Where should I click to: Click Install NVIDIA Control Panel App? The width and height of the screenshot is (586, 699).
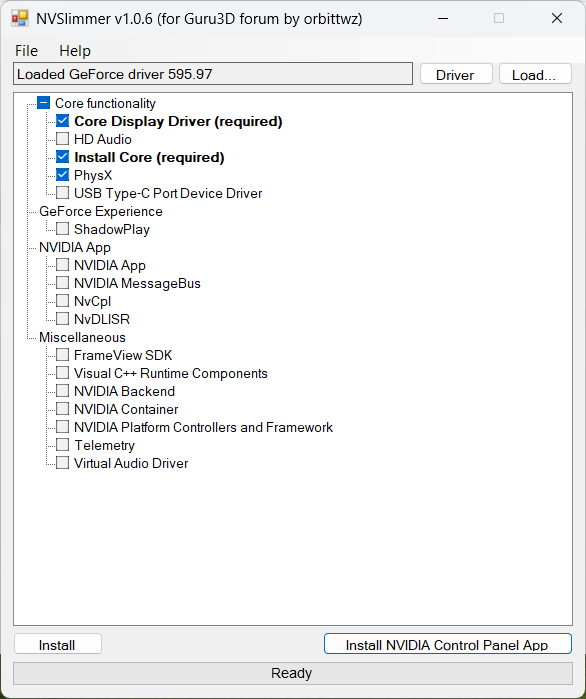point(447,644)
